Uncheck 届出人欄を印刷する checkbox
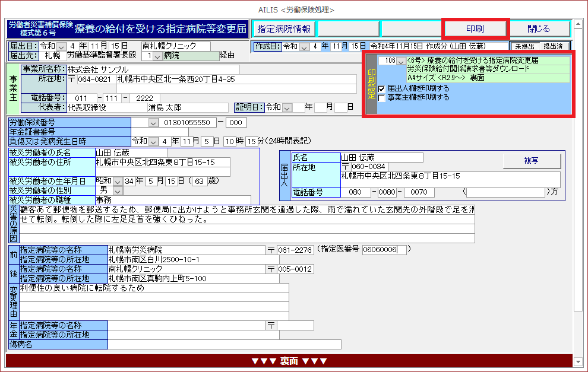This screenshot has height=372, width=588. pyautogui.click(x=382, y=88)
